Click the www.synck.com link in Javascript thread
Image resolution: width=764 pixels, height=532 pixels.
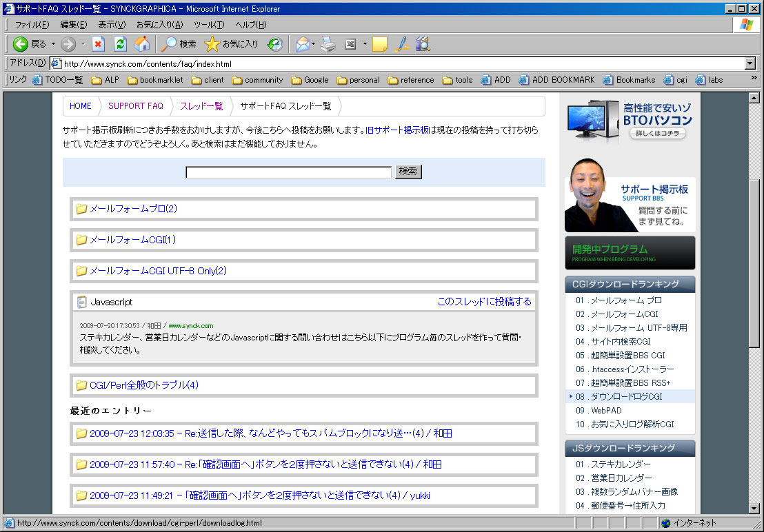191,326
